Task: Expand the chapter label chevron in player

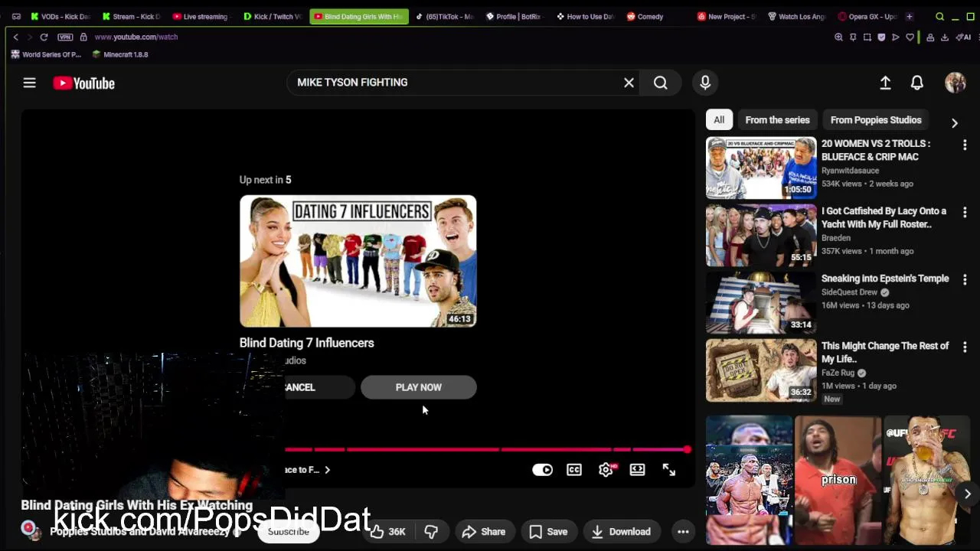Action: point(327,470)
